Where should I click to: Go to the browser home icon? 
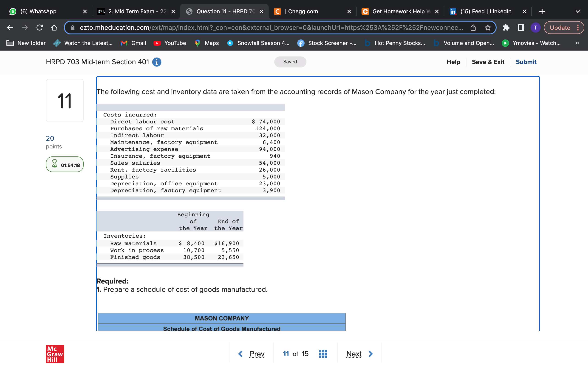pos(54,28)
